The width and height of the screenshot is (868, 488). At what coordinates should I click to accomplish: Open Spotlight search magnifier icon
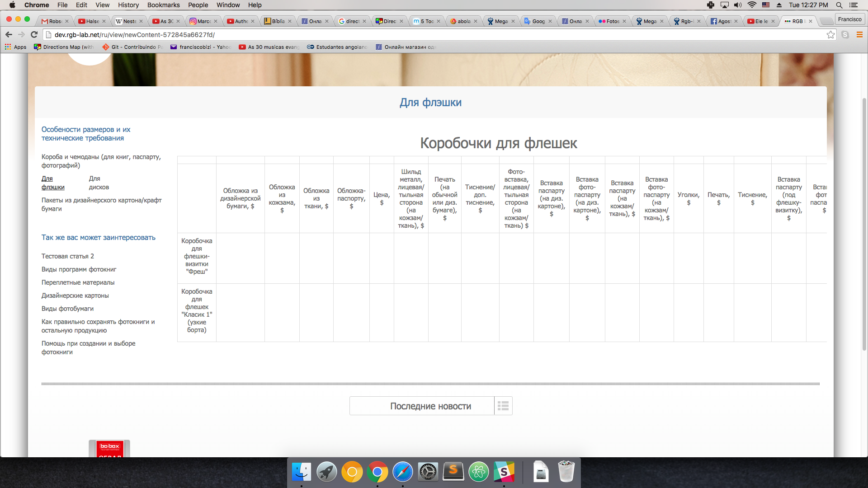[x=839, y=5]
